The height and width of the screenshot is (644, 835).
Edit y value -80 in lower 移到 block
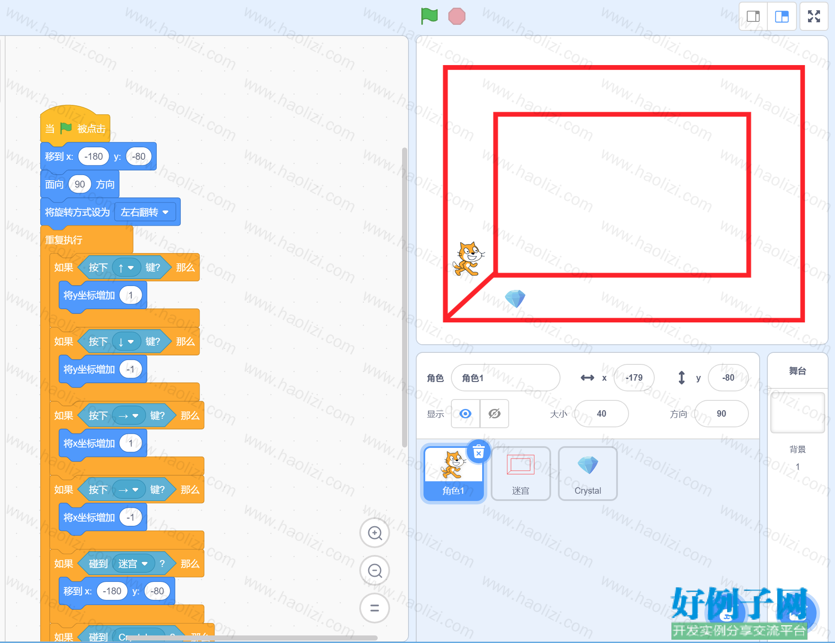click(157, 591)
